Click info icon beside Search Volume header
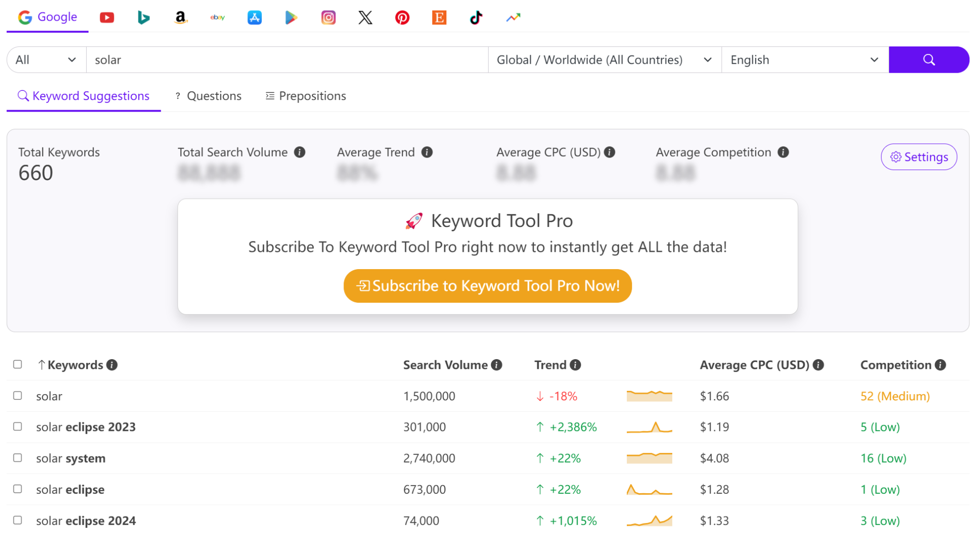This screenshot has height=533, width=980. tap(497, 365)
